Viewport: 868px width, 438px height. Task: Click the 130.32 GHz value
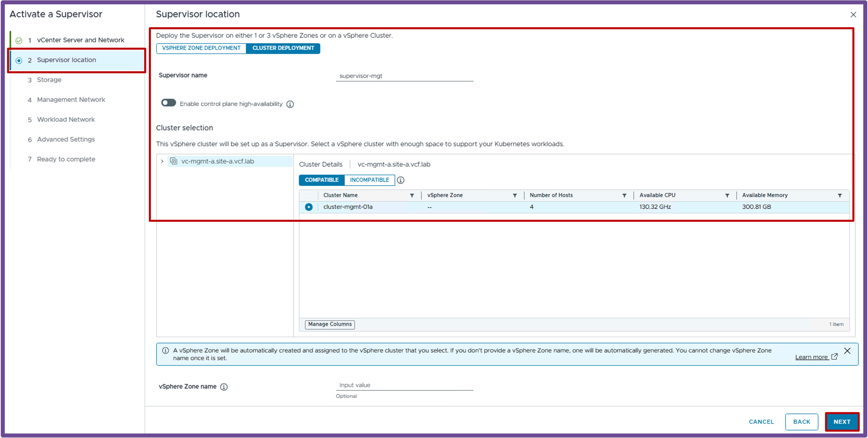tap(655, 207)
